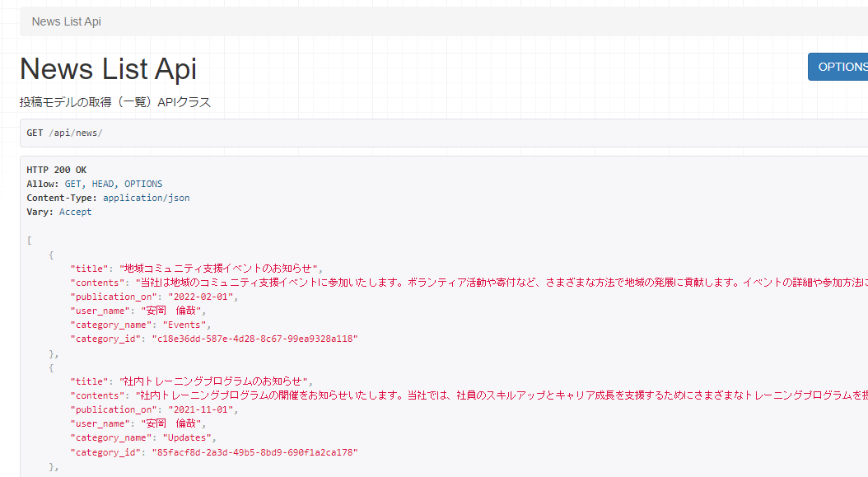Screen dimensions: 868x477
Task: Click the GET /api/news/ request line
Action: [64, 133]
